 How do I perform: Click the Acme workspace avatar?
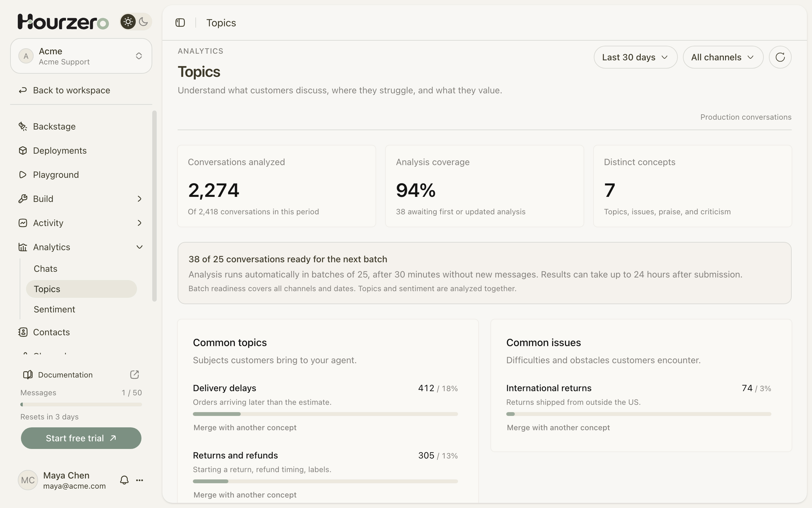[x=26, y=56]
